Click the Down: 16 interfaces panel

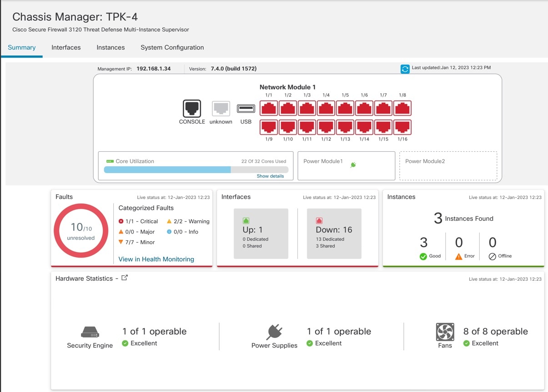tap(334, 233)
